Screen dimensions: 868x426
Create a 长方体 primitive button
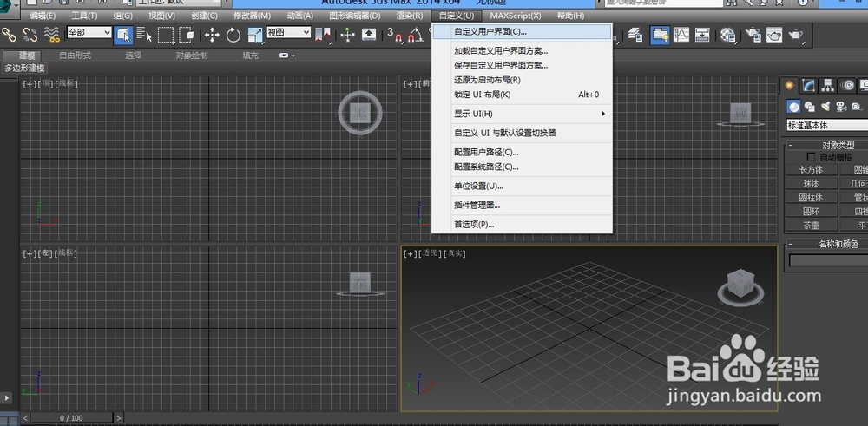pos(811,170)
